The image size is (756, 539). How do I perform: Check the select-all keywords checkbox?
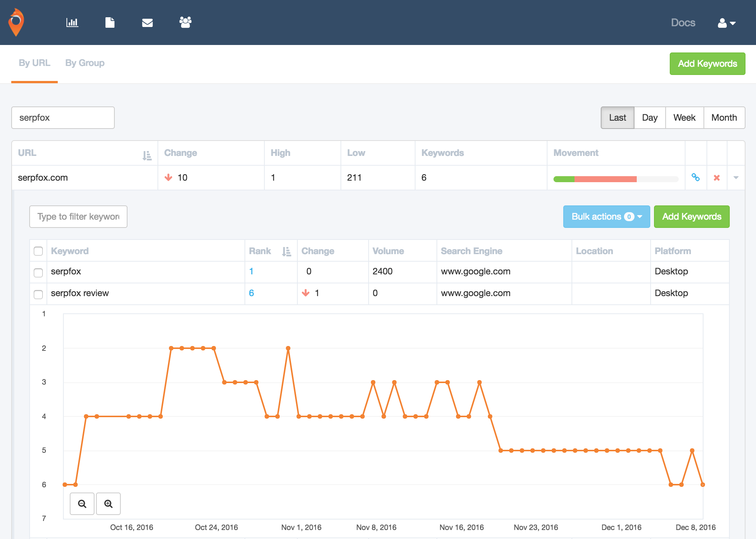click(x=38, y=251)
